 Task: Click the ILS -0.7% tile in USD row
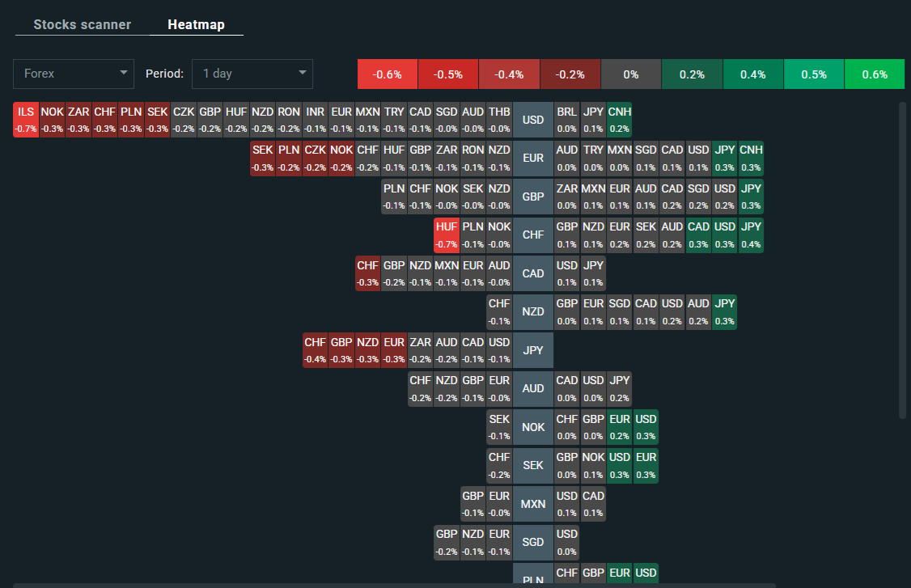(26, 120)
